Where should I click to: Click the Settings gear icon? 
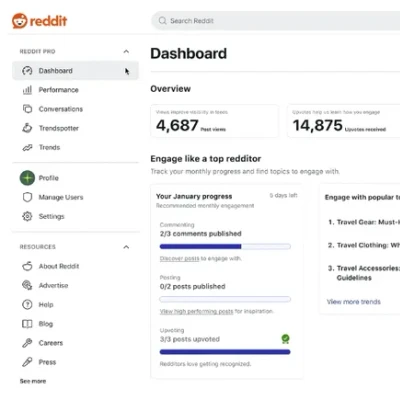click(x=27, y=216)
